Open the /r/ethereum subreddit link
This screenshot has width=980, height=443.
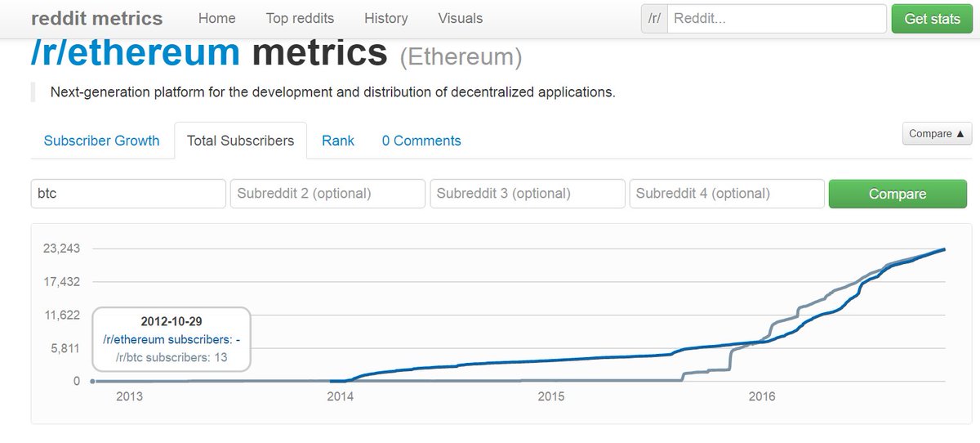coord(136,52)
